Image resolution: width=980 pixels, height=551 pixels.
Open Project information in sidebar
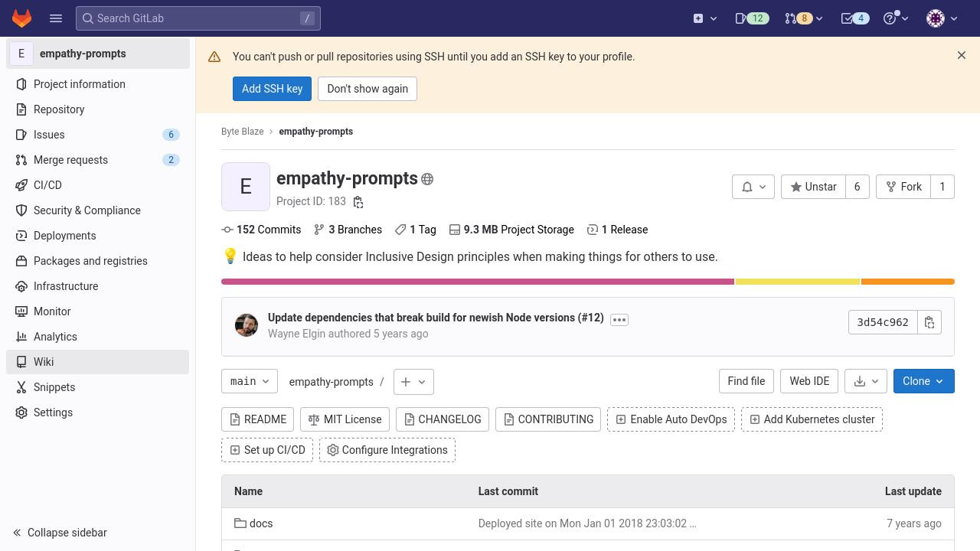[98, 84]
